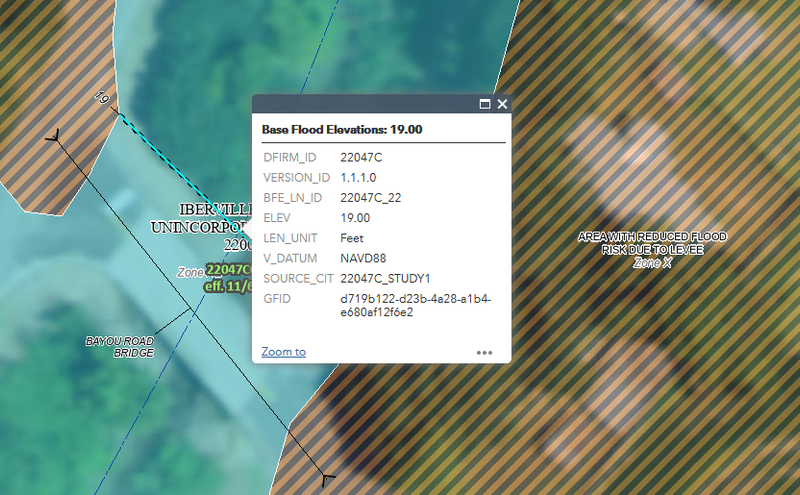This screenshot has width=800, height=495.
Task: Click the popup title Base Flood Elevations: 19.00
Action: [x=342, y=130]
